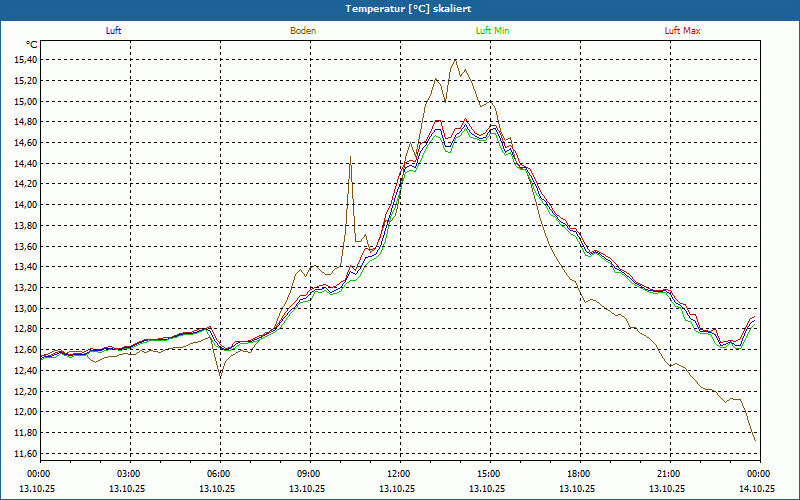This screenshot has height=500, width=800.
Task: Click the Luft Min legend label
Action: tap(492, 31)
